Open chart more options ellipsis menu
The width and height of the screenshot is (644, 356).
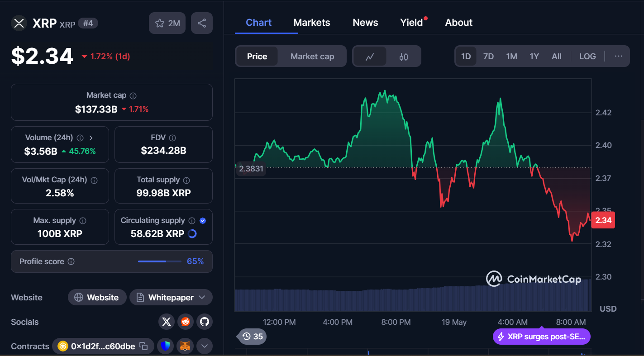click(619, 57)
